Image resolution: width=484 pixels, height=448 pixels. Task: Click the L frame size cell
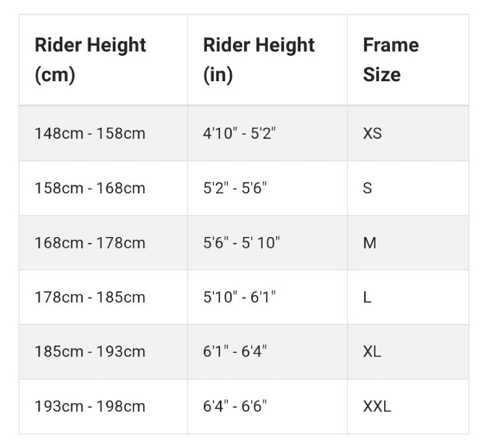coord(367,297)
